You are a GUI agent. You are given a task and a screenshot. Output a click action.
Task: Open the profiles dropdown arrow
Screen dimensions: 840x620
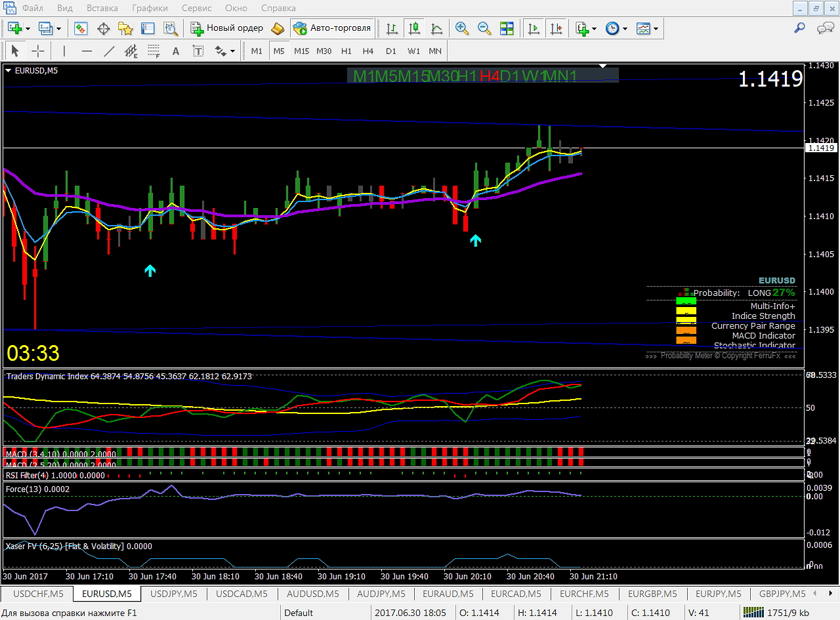59,28
